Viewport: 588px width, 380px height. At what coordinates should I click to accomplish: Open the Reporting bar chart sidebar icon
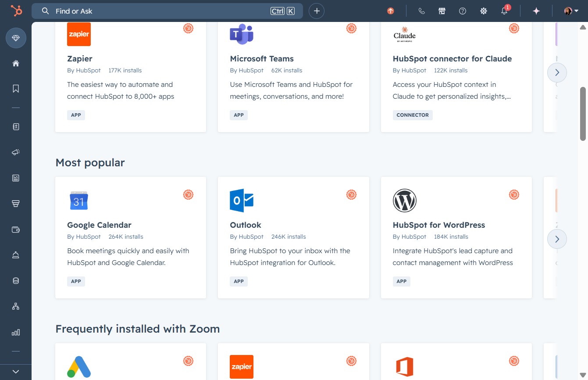pyautogui.click(x=16, y=332)
